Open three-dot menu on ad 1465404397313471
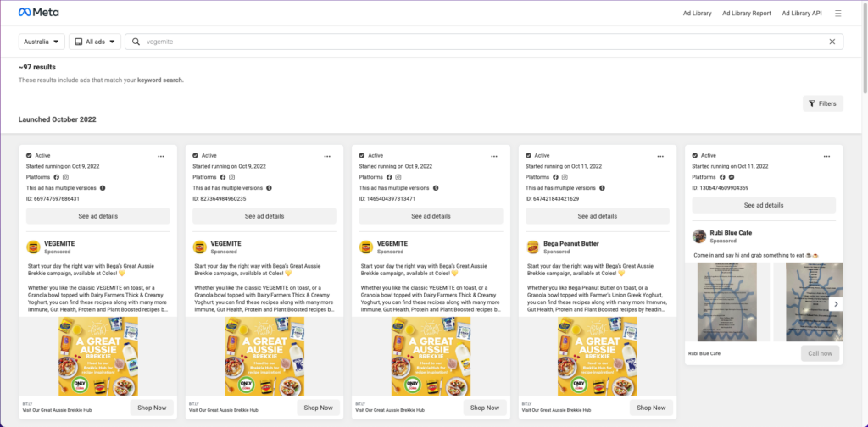The height and width of the screenshot is (427, 868). (x=494, y=157)
